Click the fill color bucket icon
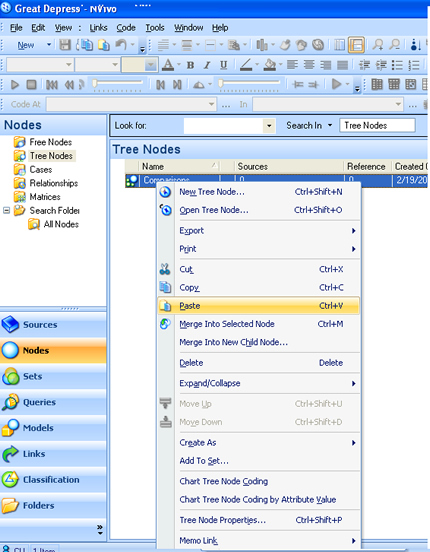 pyautogui.click(x=270, y=65)
